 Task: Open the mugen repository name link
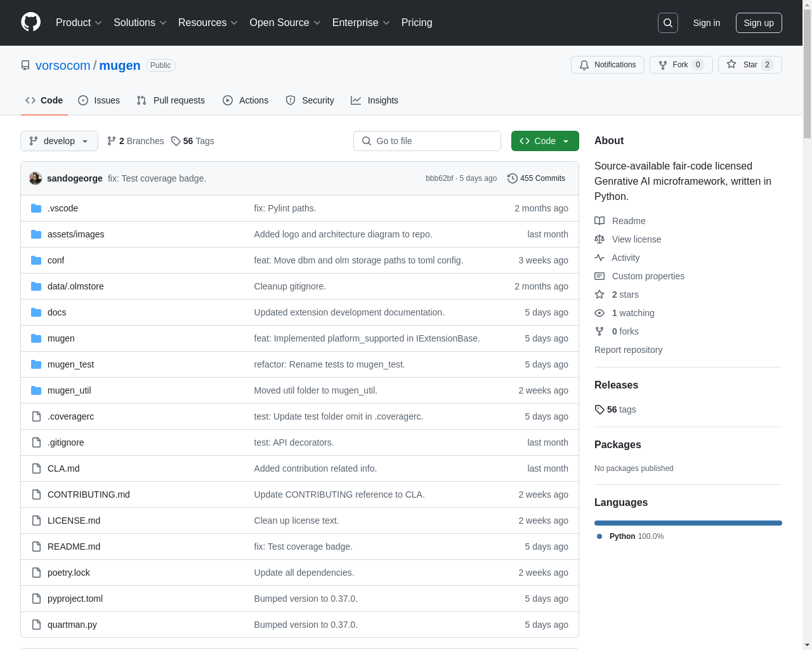(120, 65)
